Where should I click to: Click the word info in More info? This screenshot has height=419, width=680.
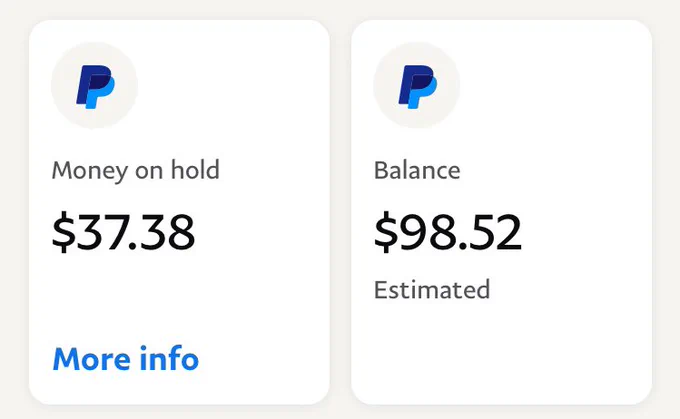point(169,359)
